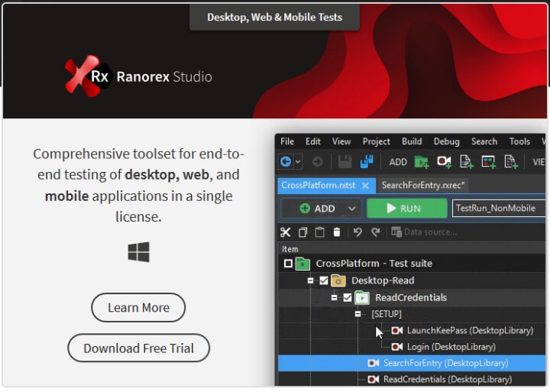Open the Search menu
This screenshot has width=550, height=392.
(484, 141)
